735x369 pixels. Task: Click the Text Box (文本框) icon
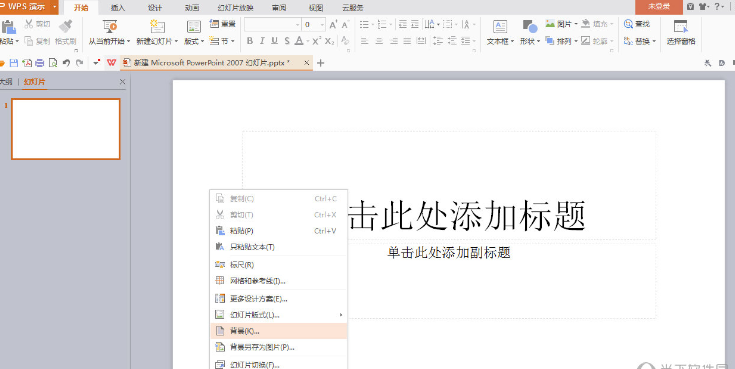click(x=500, y=26)
